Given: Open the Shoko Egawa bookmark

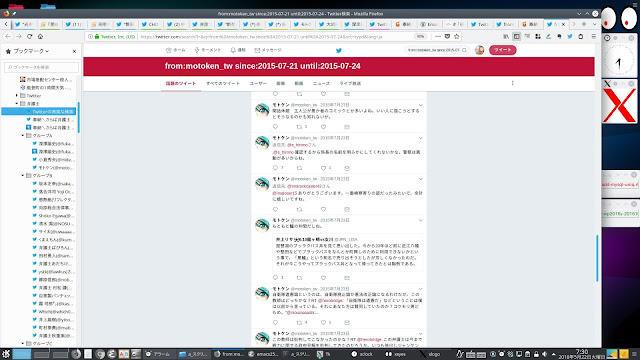Looking at the screenshot, I should click(53, 216).
